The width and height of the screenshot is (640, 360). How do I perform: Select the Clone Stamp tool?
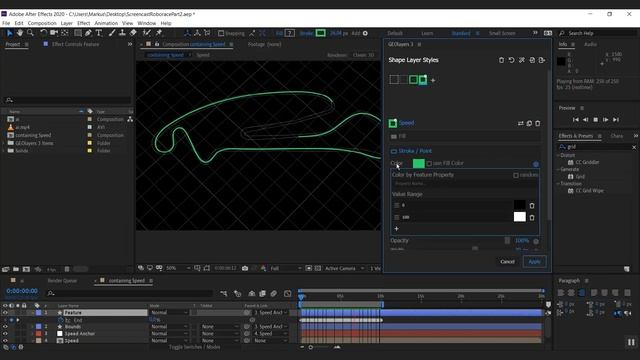[122, 33]
